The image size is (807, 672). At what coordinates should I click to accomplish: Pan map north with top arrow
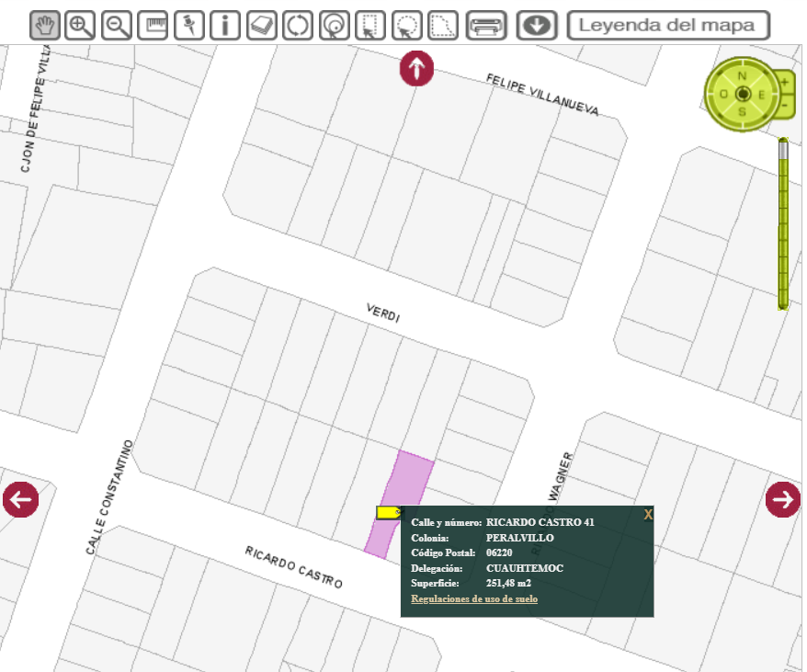click(x=416, y=69)
